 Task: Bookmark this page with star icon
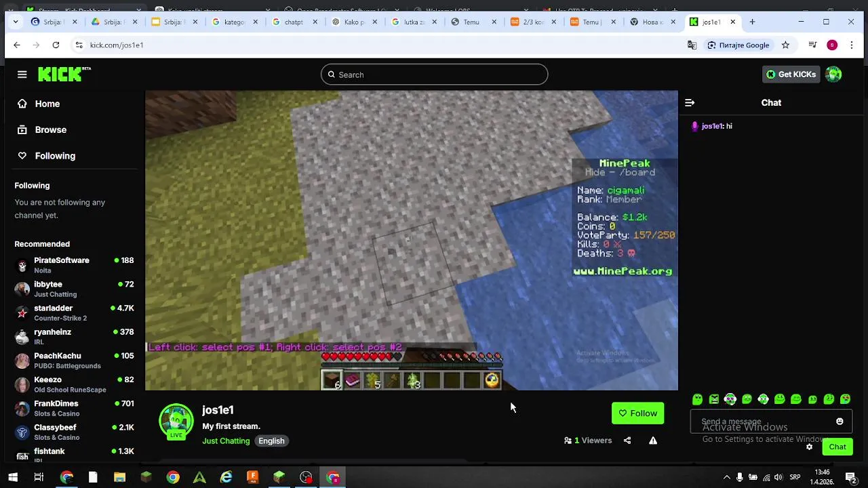[x=785, y=45]
